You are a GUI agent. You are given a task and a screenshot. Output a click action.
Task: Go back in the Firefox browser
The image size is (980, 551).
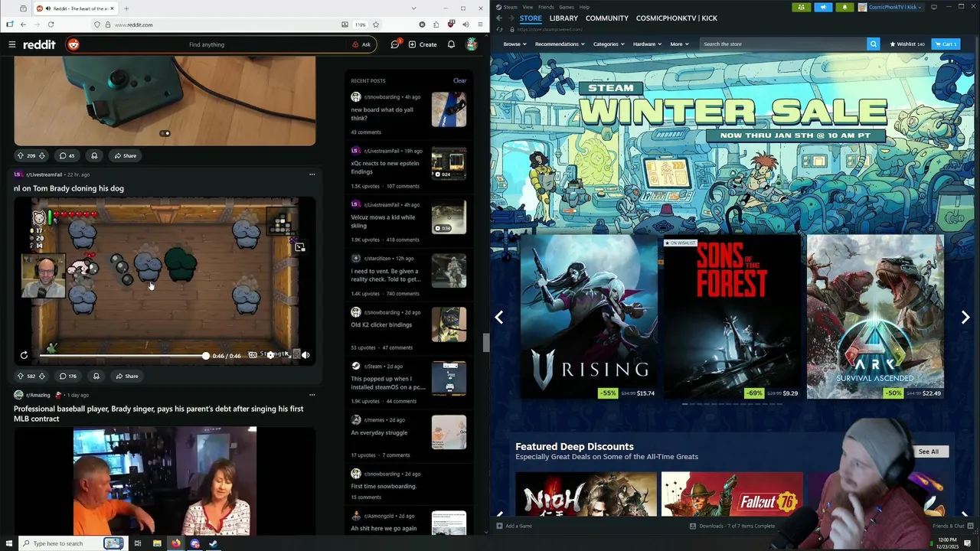pos(23,24)
